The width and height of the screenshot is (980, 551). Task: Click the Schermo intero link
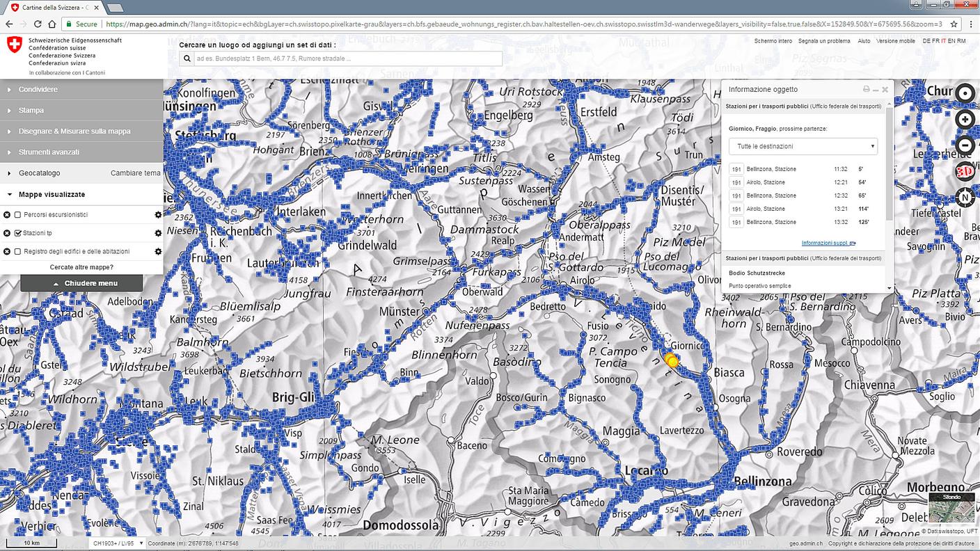tap(773, 41)
